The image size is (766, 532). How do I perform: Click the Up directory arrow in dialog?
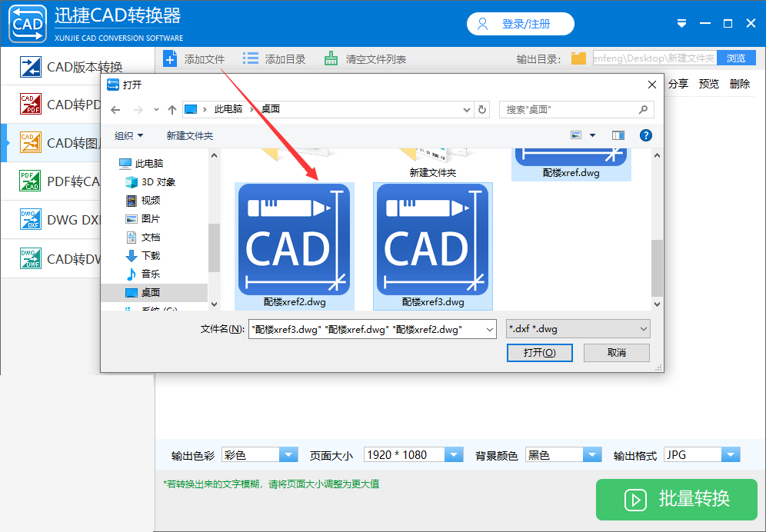click(172, 110)
